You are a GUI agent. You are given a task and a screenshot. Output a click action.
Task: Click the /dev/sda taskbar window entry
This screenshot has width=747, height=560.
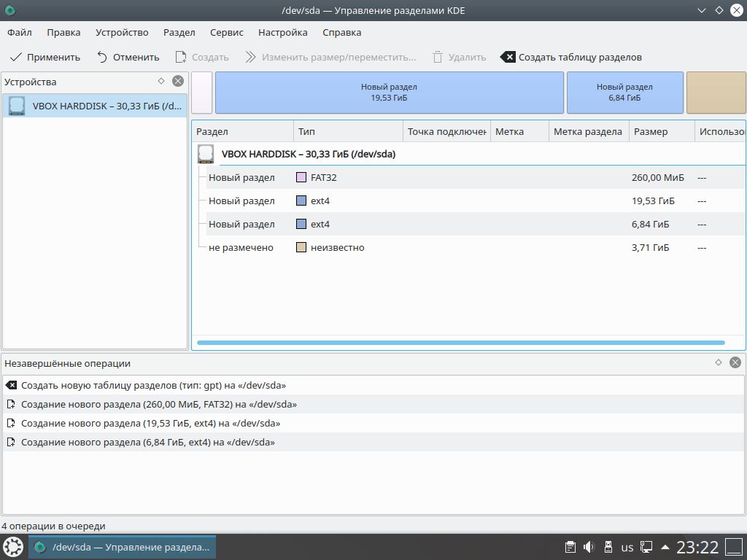(123, 547)
